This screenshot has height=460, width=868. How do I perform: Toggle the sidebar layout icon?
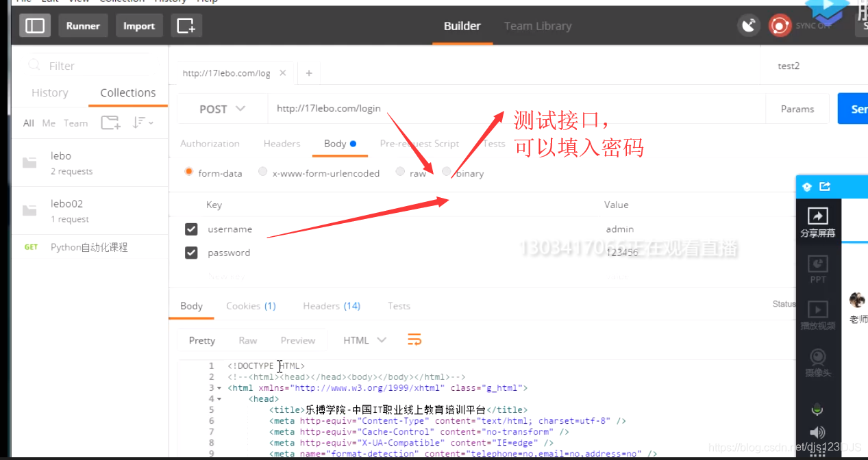point(35,26)
